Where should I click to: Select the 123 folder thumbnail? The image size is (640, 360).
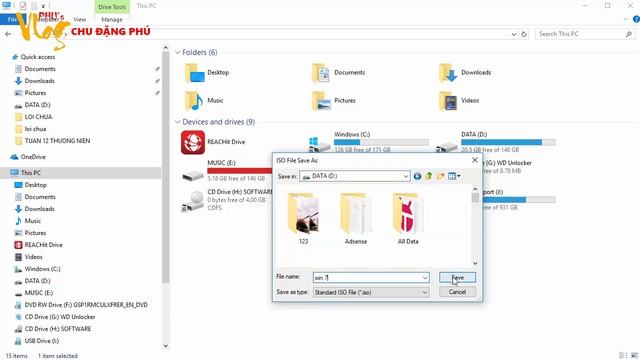coord(303,214)
